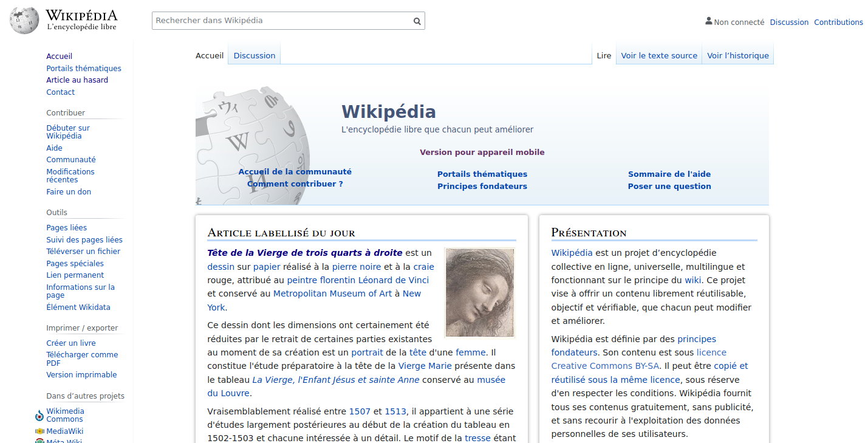Switch to the Discussion tab

(x=255, y=55)
